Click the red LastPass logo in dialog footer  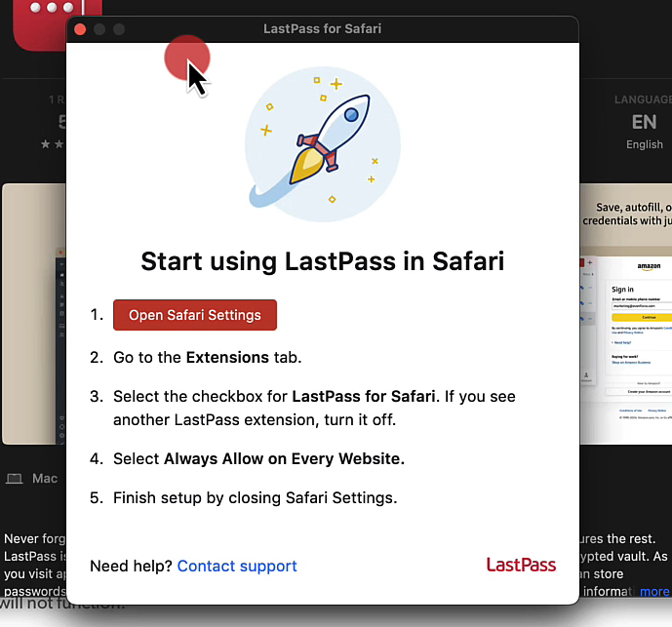pos(521,565)
